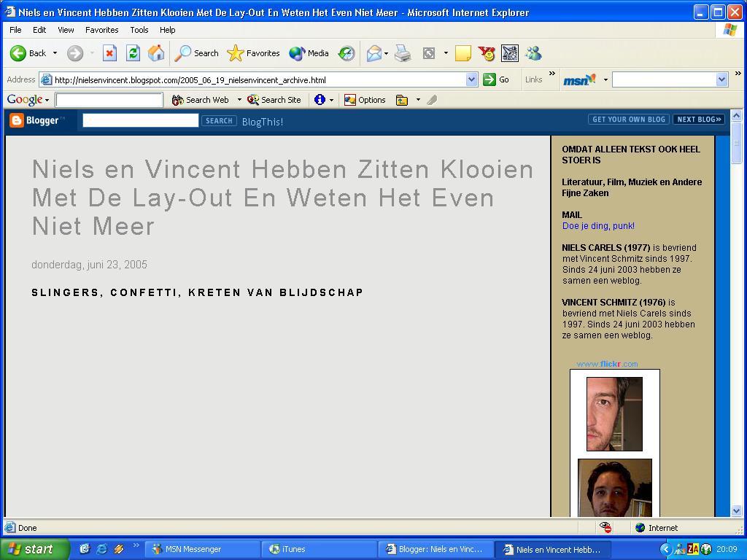Click the pop-up blocked status bar icon
The height and width of the screenshot is (560, 747).
pyautogui.click(x=605, y=527)
